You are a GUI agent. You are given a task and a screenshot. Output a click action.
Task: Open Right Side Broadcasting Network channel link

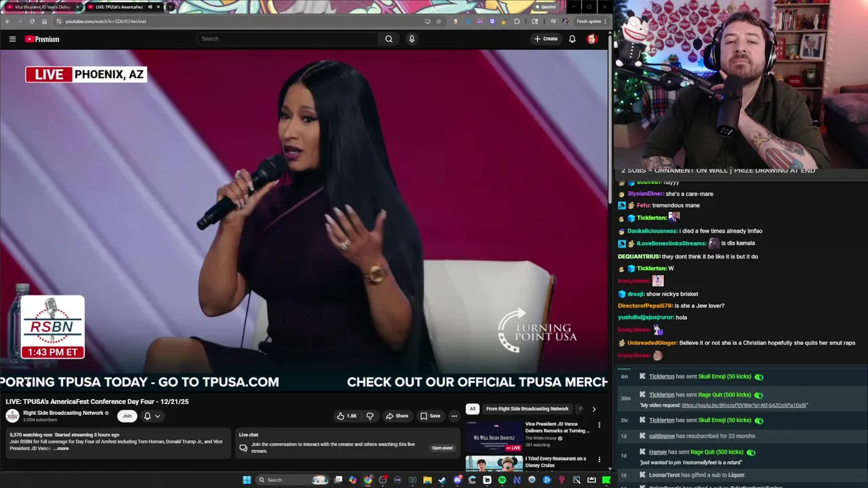63,413
